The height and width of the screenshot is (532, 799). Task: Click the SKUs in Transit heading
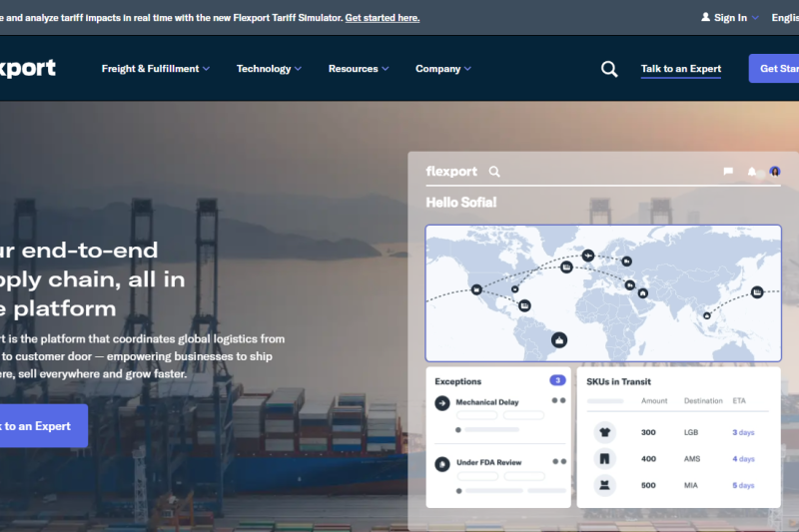[x=618, y=381]
